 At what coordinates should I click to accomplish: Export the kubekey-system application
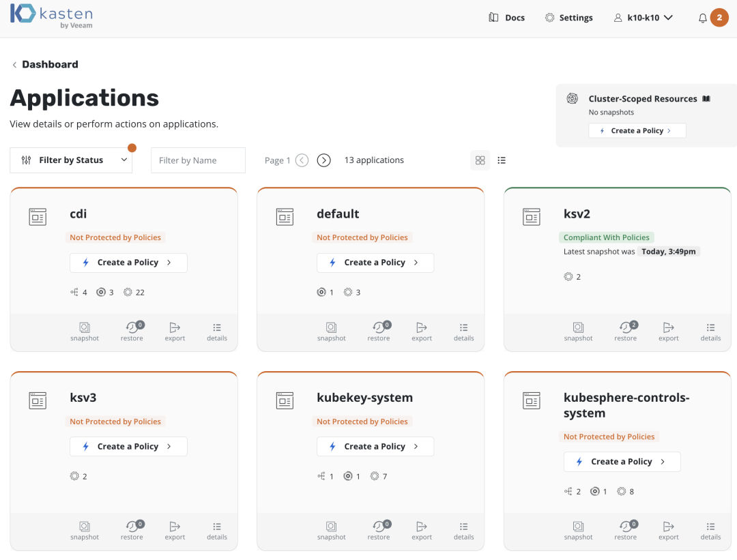click(x=422, y=531)
